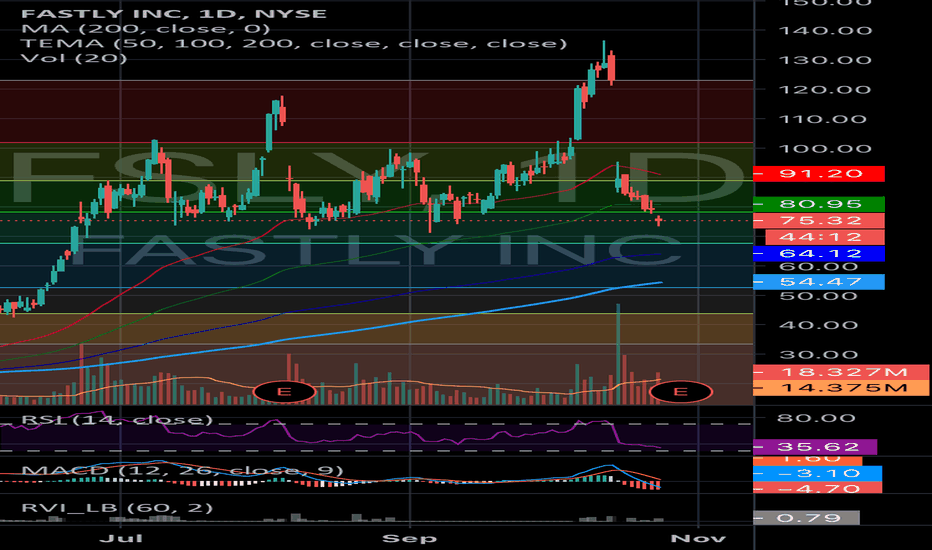Screen dimensions: 932x550
Task: Select the MACD (12, 26, close, 9) label
Action: pyautogui.click(x=182, y=471)
